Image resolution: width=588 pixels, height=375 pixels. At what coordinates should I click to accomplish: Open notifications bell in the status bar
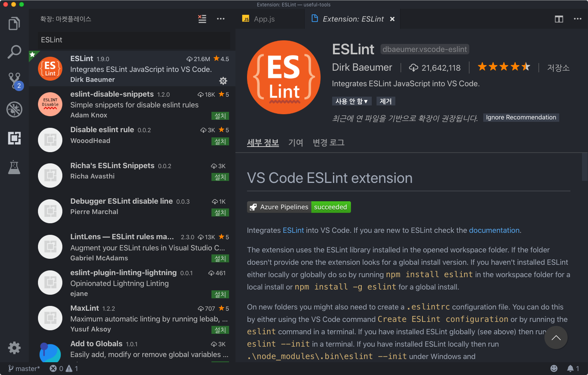573,368
